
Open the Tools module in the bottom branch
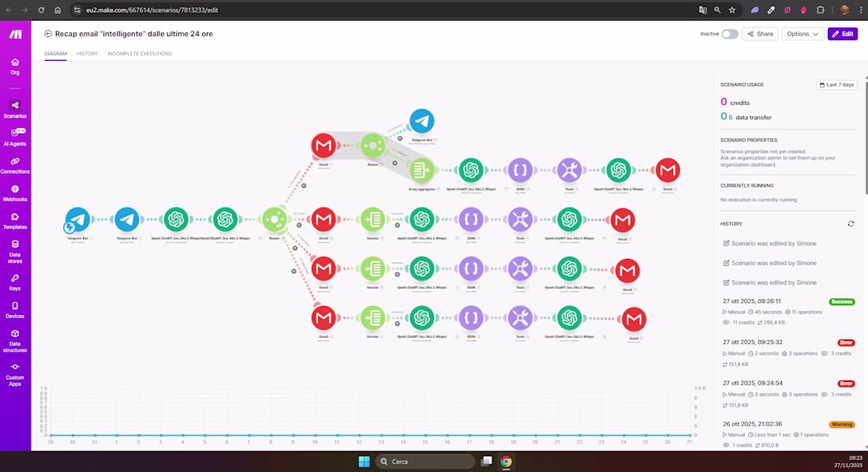point(520,318)
